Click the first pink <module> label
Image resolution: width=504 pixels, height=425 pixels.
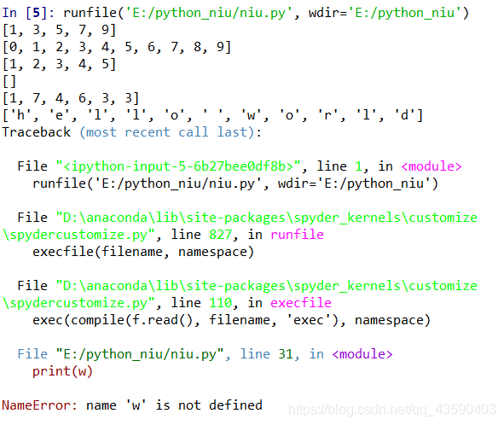point(432,166)
